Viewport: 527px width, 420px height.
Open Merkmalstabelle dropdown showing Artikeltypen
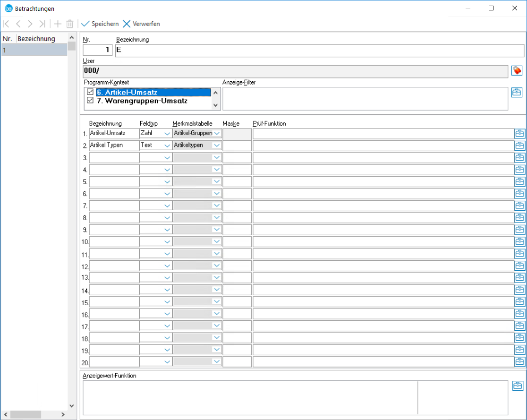tap(216, 146)
